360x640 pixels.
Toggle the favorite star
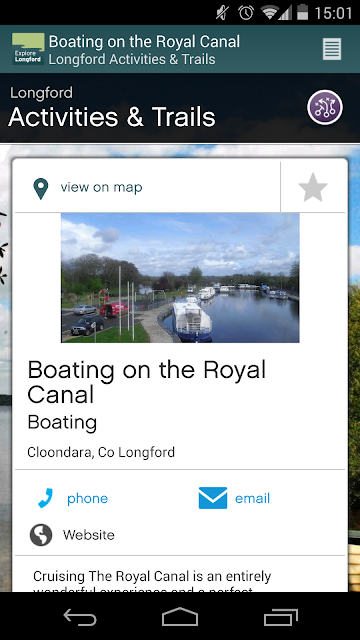point(313,187)
